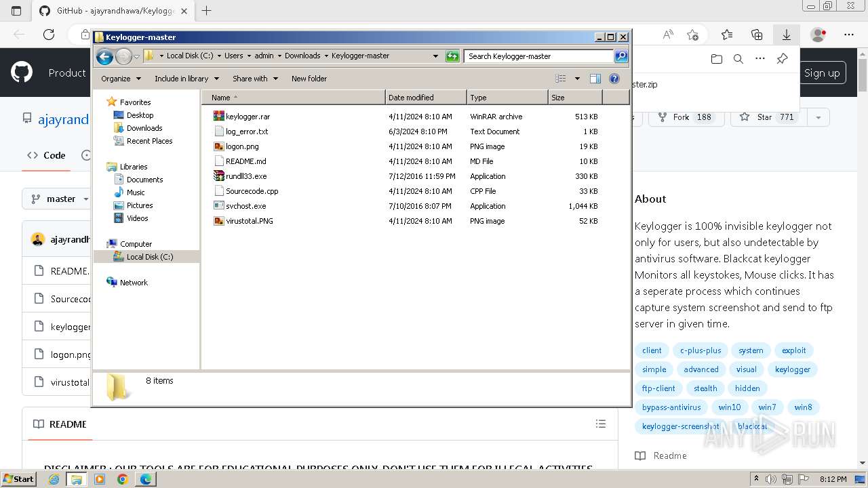Fork the repository on GitHub

686,117
